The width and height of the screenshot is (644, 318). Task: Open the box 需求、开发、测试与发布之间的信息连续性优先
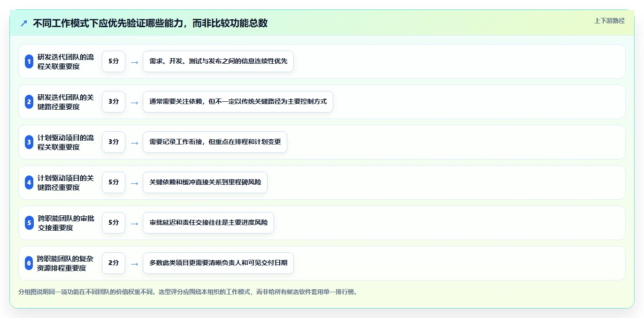(218, 61)
